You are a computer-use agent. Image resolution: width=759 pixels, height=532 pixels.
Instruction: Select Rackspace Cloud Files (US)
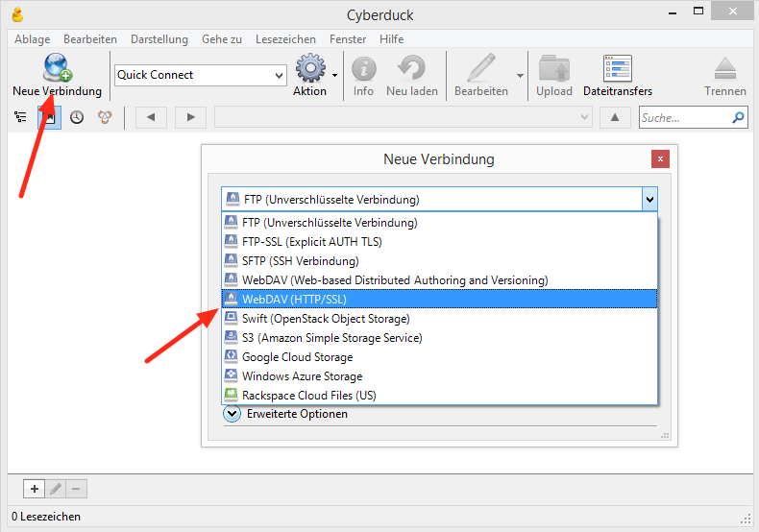(x=439, y=395)
